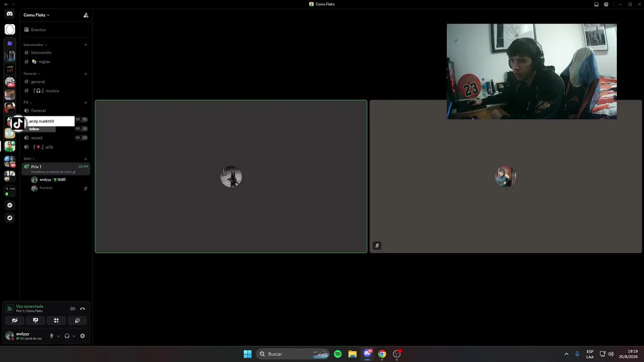Click the add a server plus icon
The image size is (644, 362).
pyautogui.click(x=10, y=205)
